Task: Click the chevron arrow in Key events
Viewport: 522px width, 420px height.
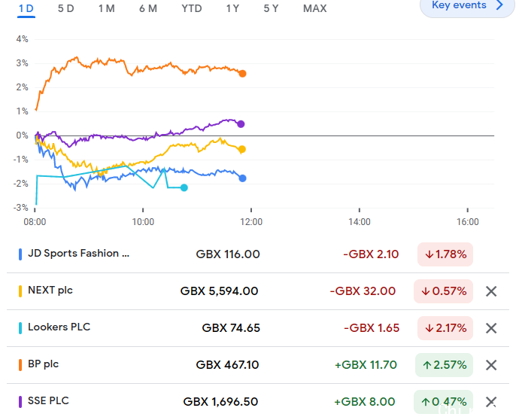Action: pos(499,5)
